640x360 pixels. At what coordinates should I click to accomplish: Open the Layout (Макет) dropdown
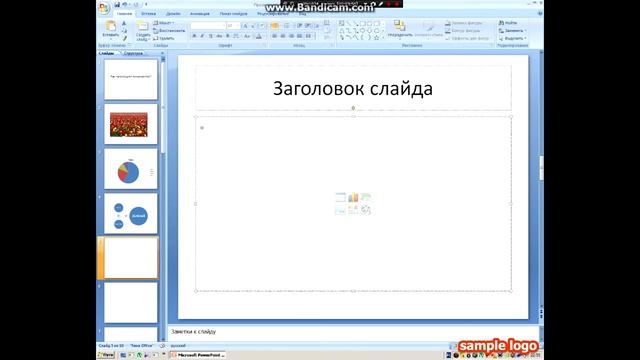click(x=163, y=23)
